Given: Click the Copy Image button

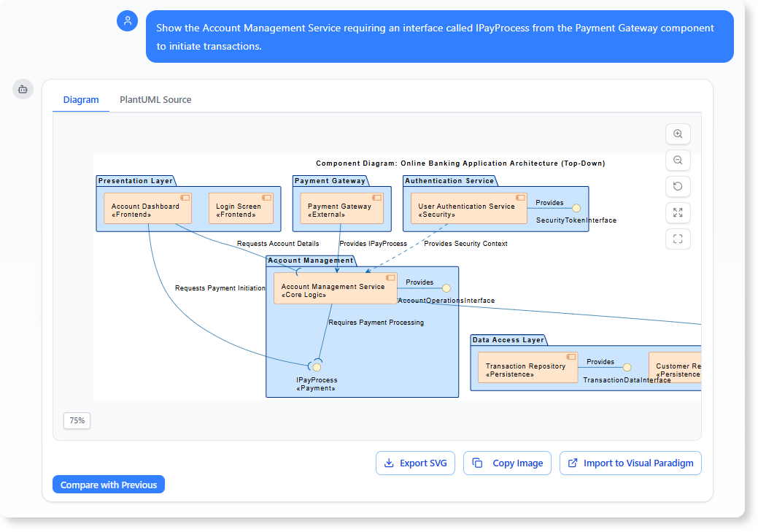Looking at the screenshot, I should coord(507,463).
